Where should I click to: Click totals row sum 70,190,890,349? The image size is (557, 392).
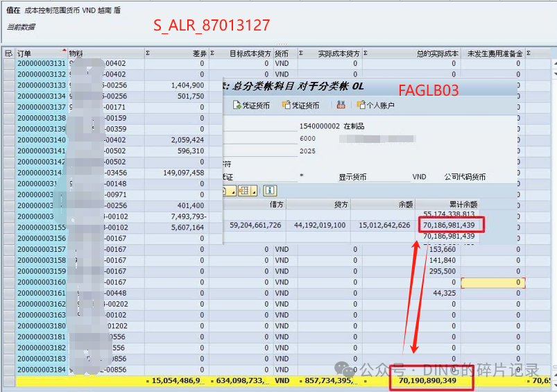[427, 381]
